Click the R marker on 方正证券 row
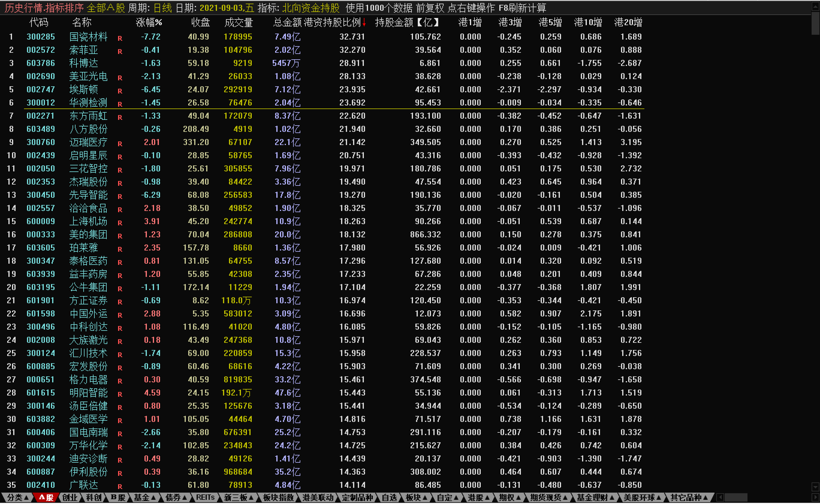This screenshot has height=504, width=820. click(120, 302)
